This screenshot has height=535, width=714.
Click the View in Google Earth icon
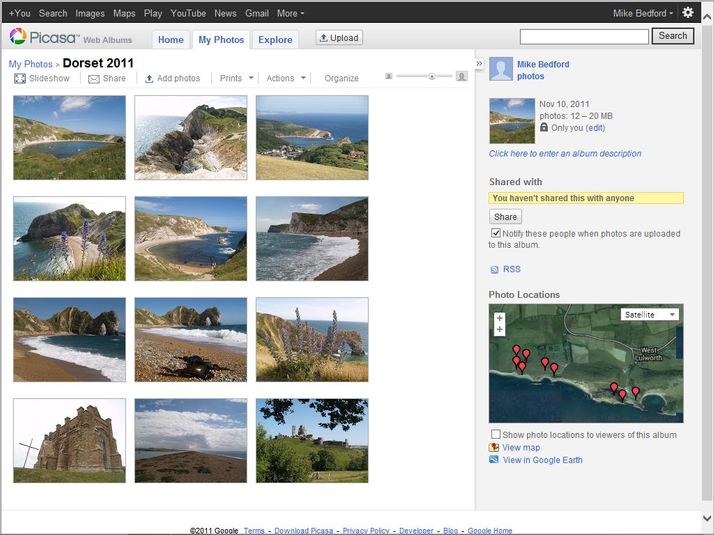click(x=494, y=460)
